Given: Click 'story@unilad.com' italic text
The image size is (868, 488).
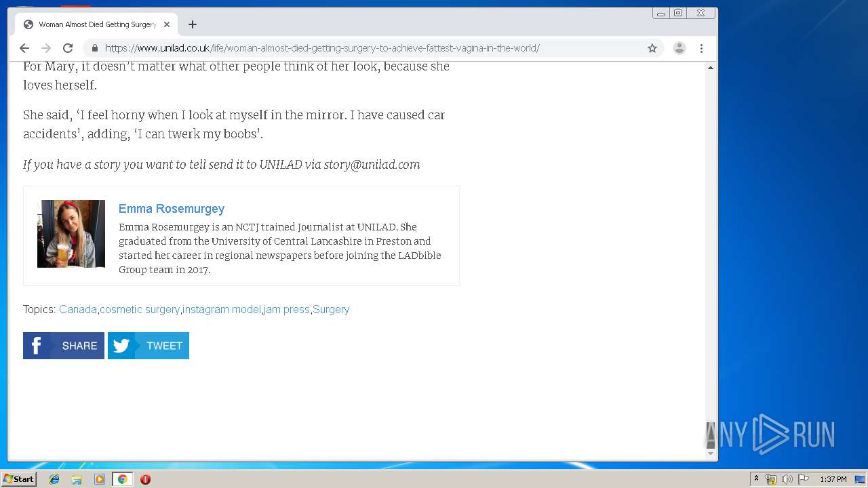Looking at the screenshot, I should (372, 165).
